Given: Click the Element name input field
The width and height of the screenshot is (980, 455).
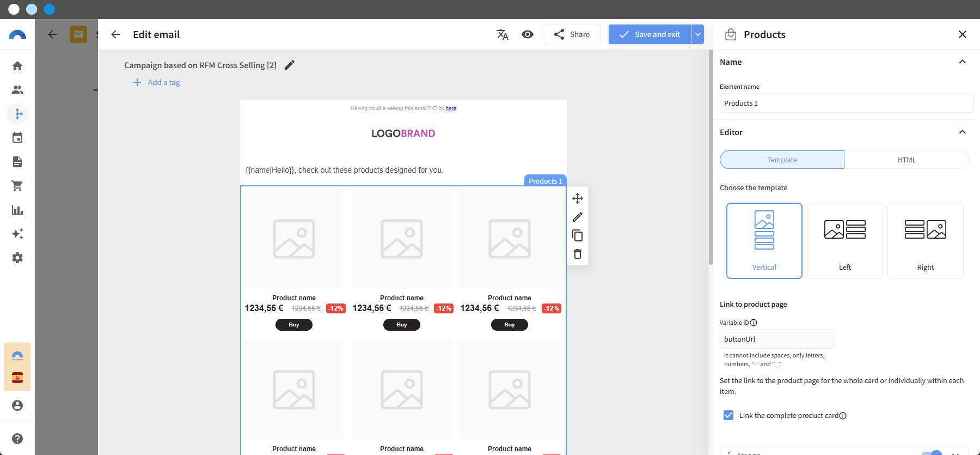Looking at the screenshot, I should (x=846, y=103).
